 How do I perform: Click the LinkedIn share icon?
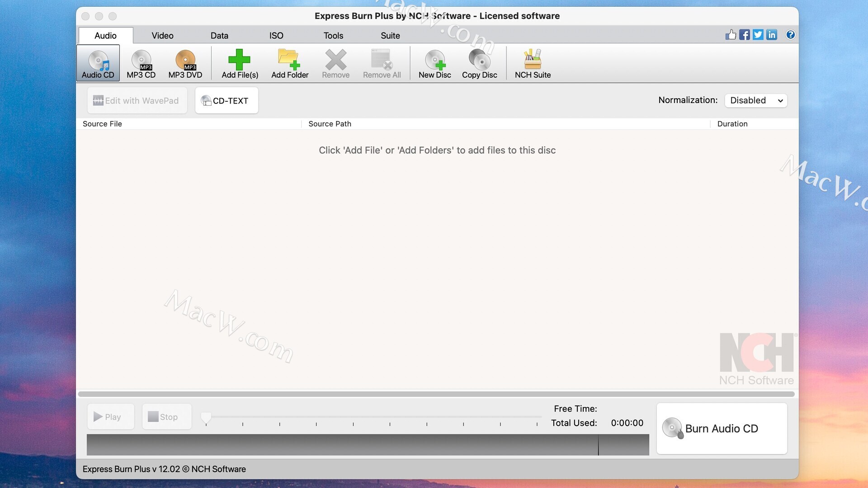point(772,35)
